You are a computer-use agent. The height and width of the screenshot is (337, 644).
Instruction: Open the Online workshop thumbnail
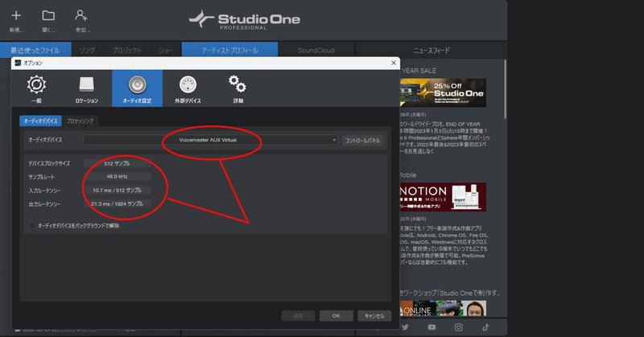pos(443,309)
